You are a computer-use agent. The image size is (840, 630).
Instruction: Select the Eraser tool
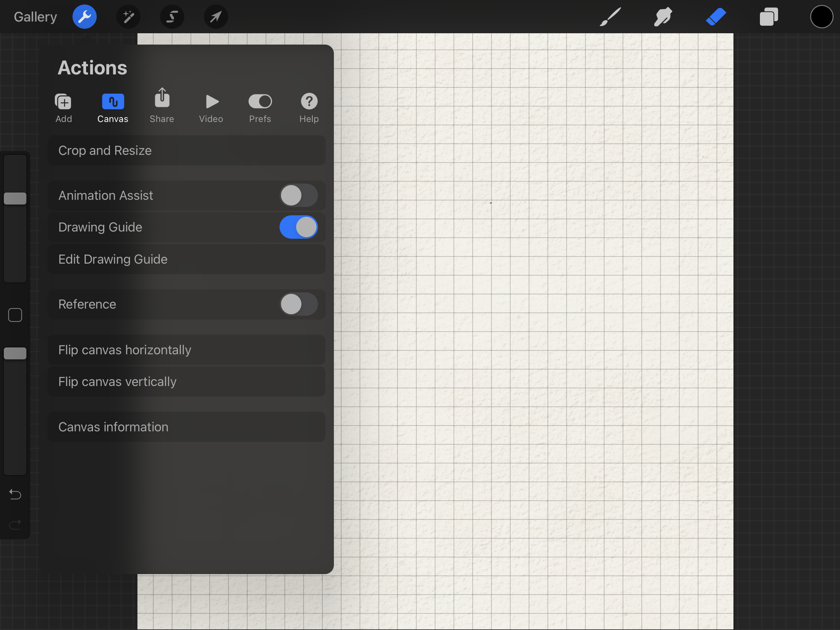tap(716, 17)
